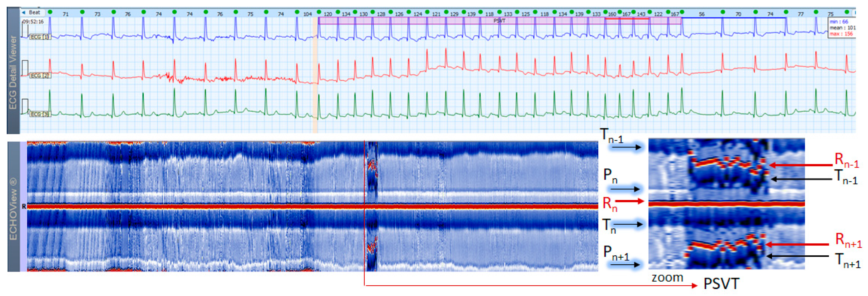Screen dimensions: 868x296
Task: Click the left arrow beside Beat
Action: click(x=24, y=12)
